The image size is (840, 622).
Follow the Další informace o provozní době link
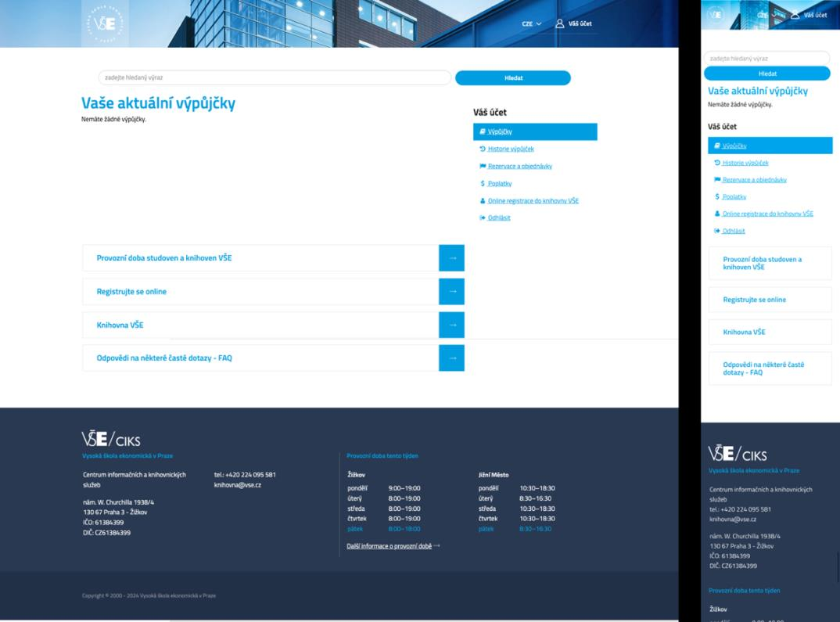tap(393, 546)
